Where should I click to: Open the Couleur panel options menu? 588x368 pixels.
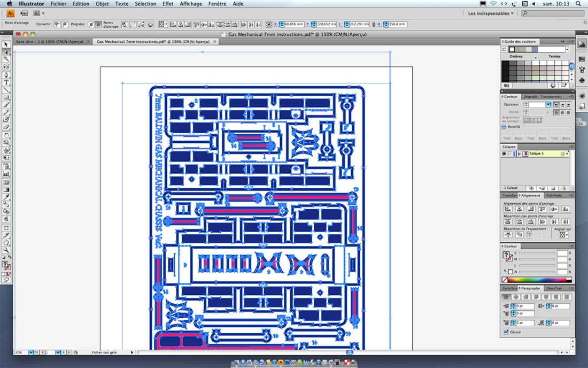(x=571, y=247)
